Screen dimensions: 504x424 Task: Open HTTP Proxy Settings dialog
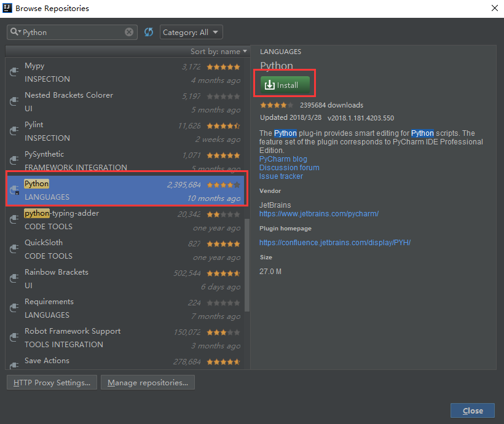(x=52, y=382)
